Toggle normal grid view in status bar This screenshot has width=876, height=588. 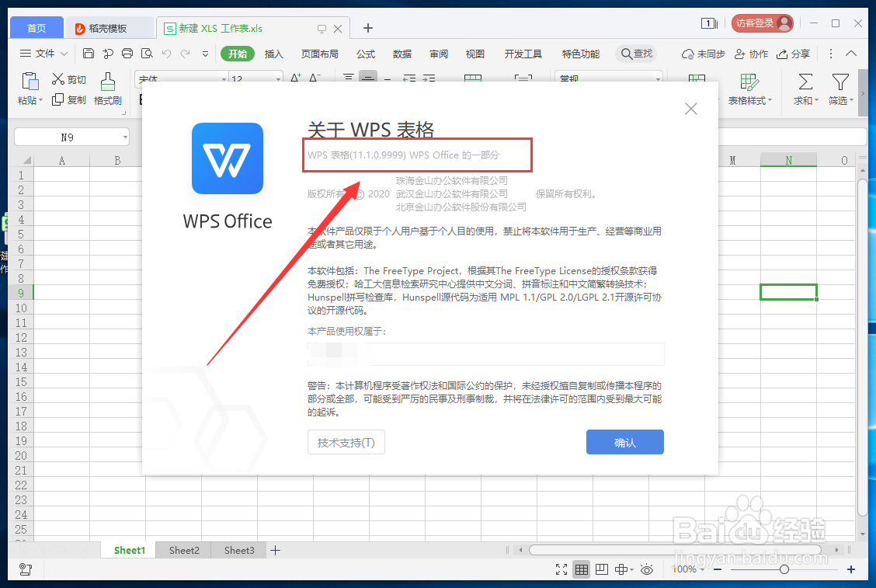tap(582, 569)
